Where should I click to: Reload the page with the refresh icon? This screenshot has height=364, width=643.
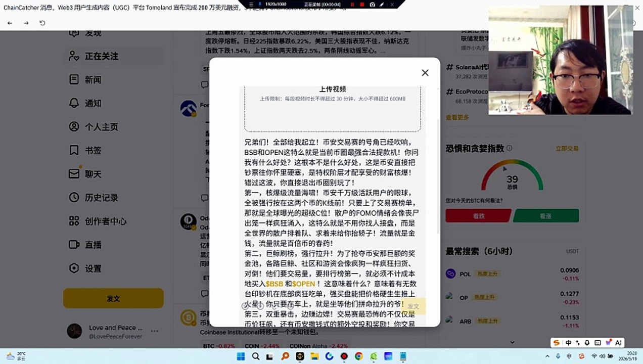coord(42,23)
